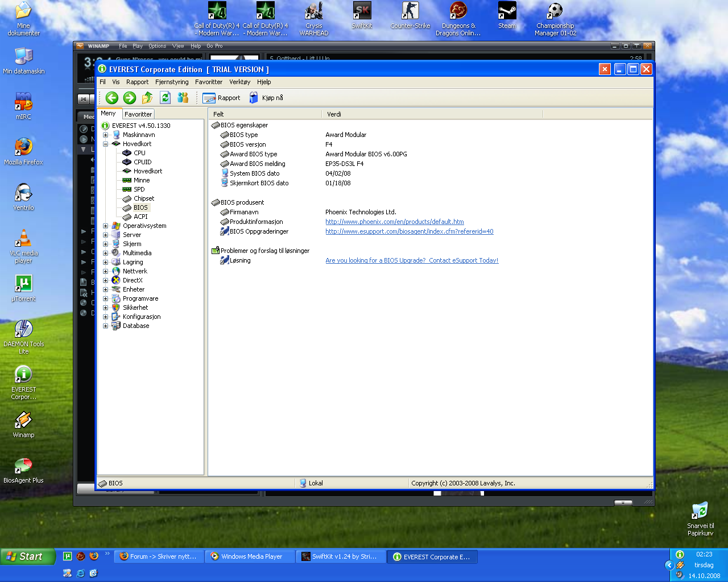Click Go Pro in the Winamp menu bar
The width and height of the screenshot is (728, 582).
pyautogui.click(x=214, y=46)
